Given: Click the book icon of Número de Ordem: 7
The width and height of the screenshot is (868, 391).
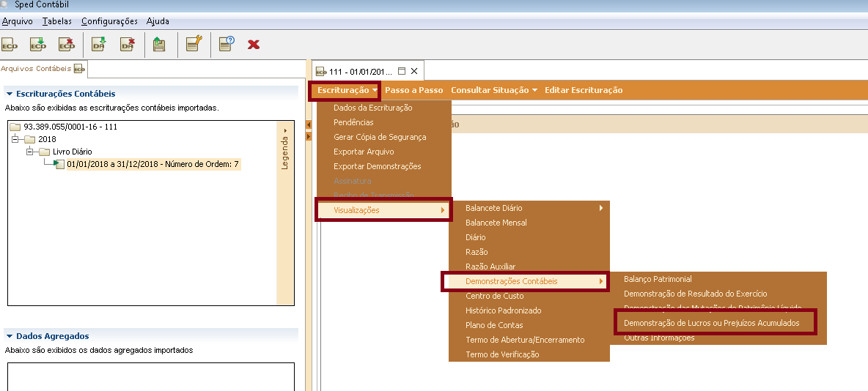Looking at the screenshot, I should 59,164.
